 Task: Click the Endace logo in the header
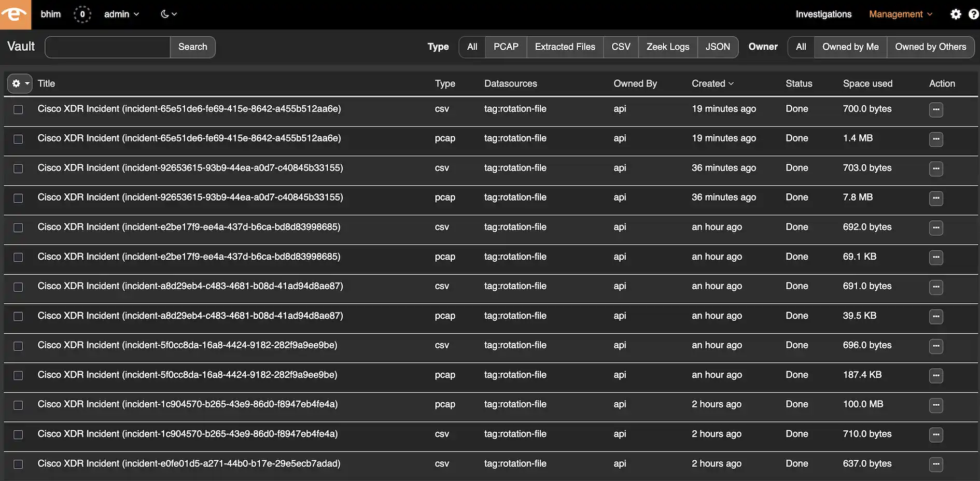[16, 15]
